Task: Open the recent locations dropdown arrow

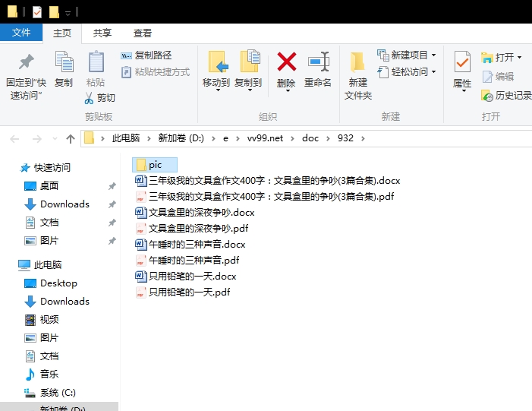Action: tap(55, 138)
